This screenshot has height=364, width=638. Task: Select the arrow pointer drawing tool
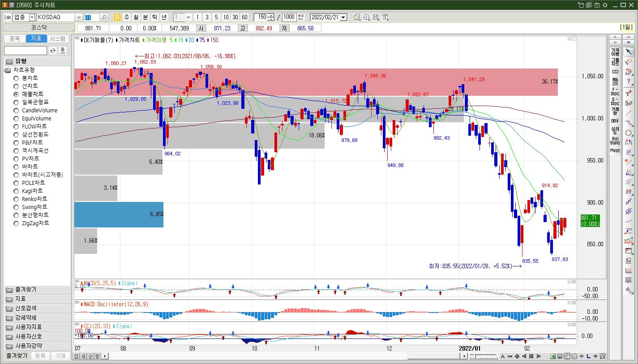tap(629, 52)
